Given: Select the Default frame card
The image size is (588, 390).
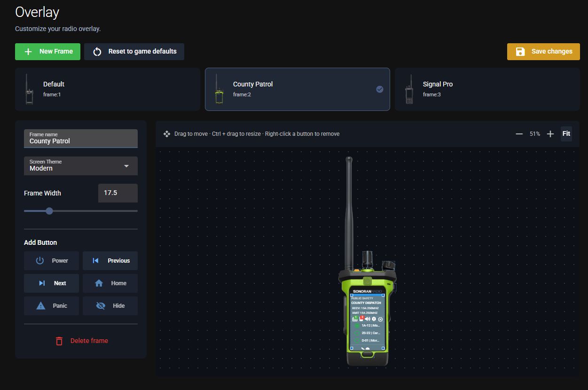Looking at the screenshot, I should (x=108, y=89).
